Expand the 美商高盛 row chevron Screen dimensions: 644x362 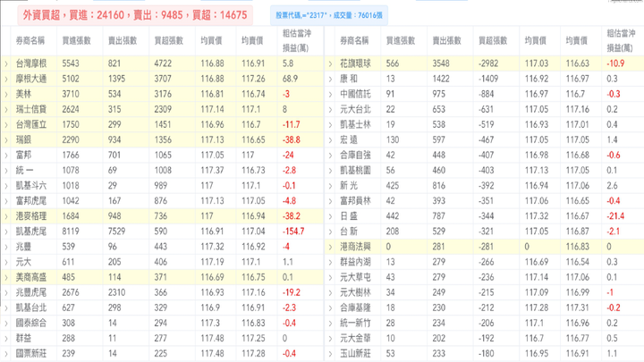click(6, 277)
